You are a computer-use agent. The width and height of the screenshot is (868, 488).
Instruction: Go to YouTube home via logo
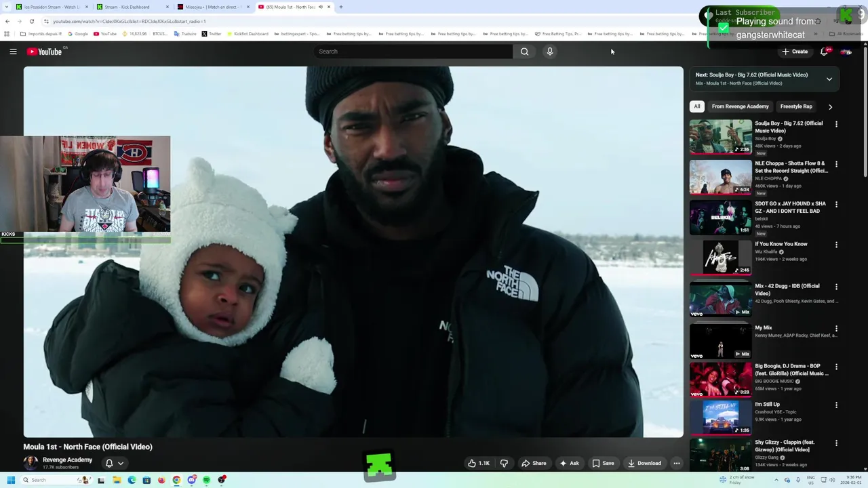45,52
